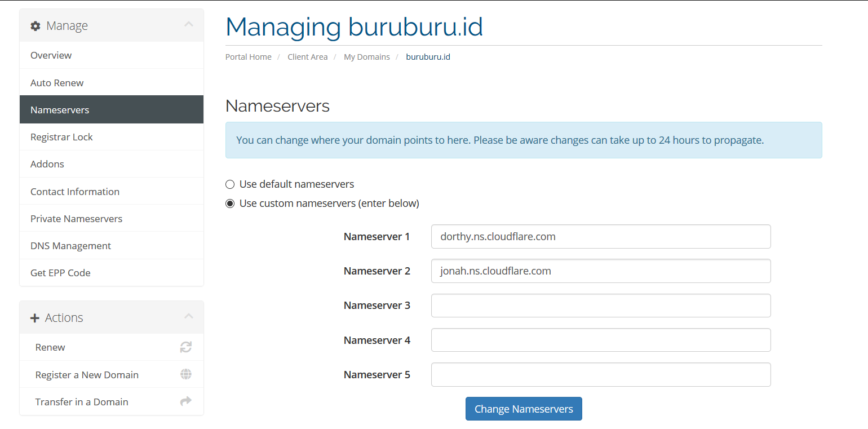Open DNS Management page
Image resolution: width=868 pixels, height=429 pixels.
[x=112, y=246]
